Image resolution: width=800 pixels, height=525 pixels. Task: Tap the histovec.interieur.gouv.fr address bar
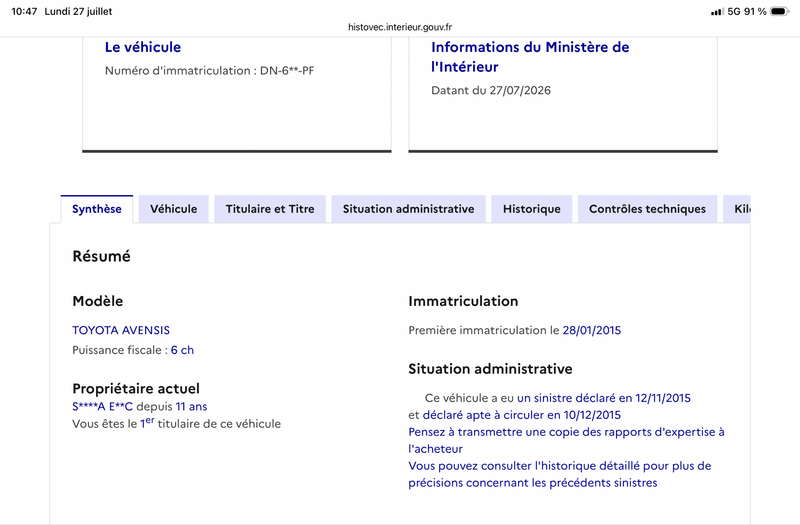(400, 27)
